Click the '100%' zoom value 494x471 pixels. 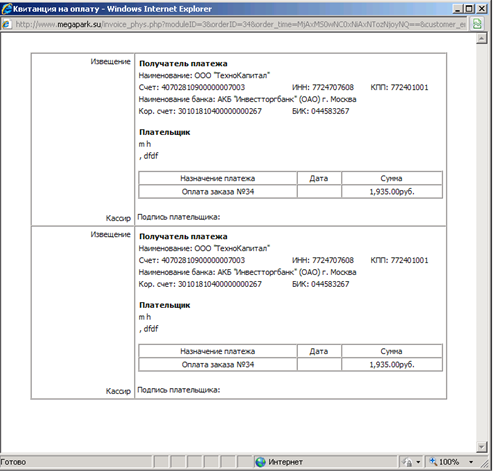tap(449, 462)
